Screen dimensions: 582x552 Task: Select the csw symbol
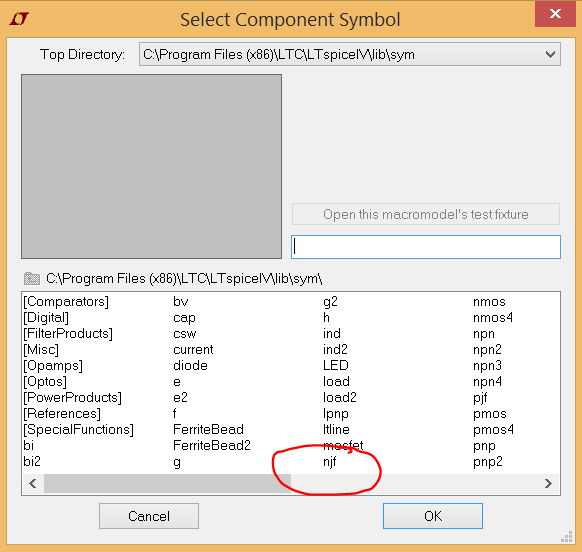click(x=185, y=334)
